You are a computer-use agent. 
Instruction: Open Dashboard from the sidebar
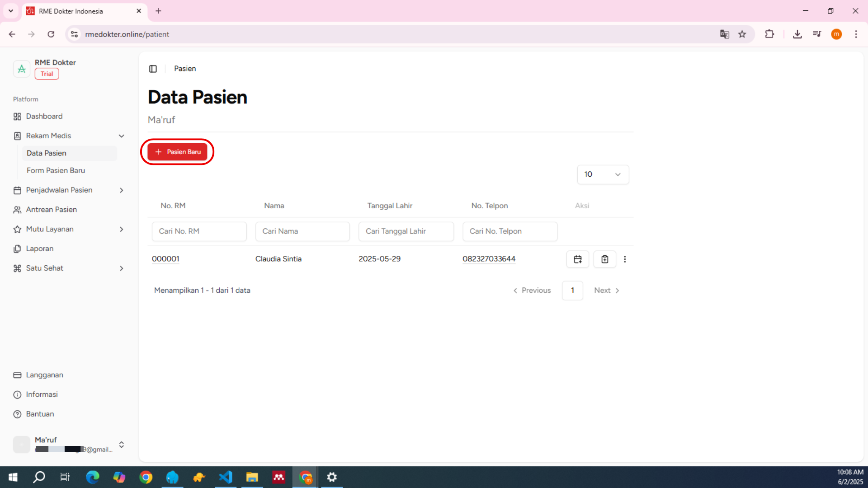click(44, 116)
